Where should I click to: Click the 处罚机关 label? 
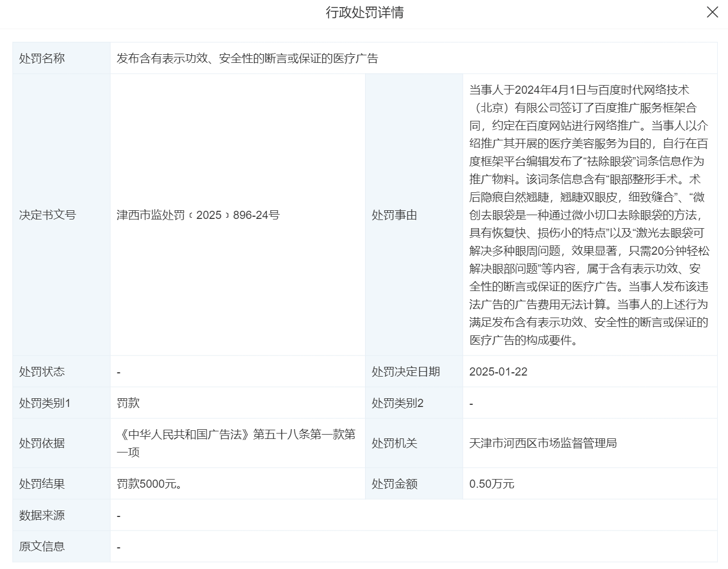click(x=394, y=443)
